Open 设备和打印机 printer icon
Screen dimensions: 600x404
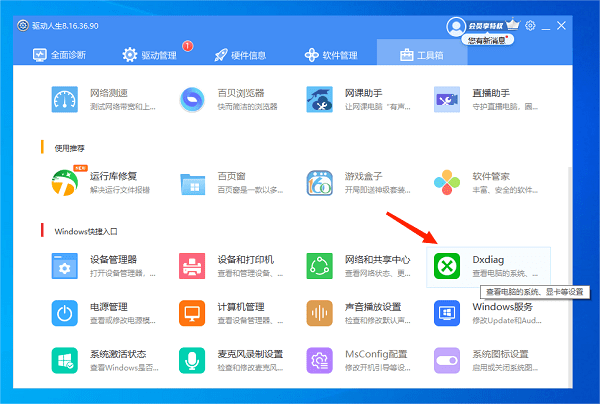(x=192, y=266)
